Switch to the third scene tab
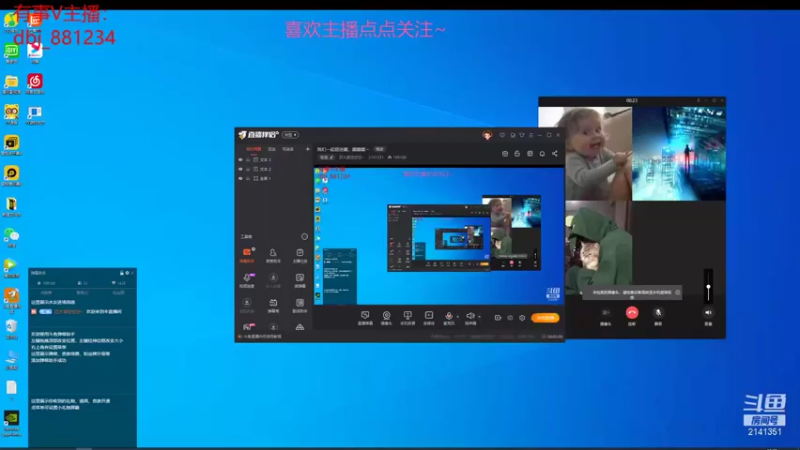800x450 pixels. [x=288, y=149]
